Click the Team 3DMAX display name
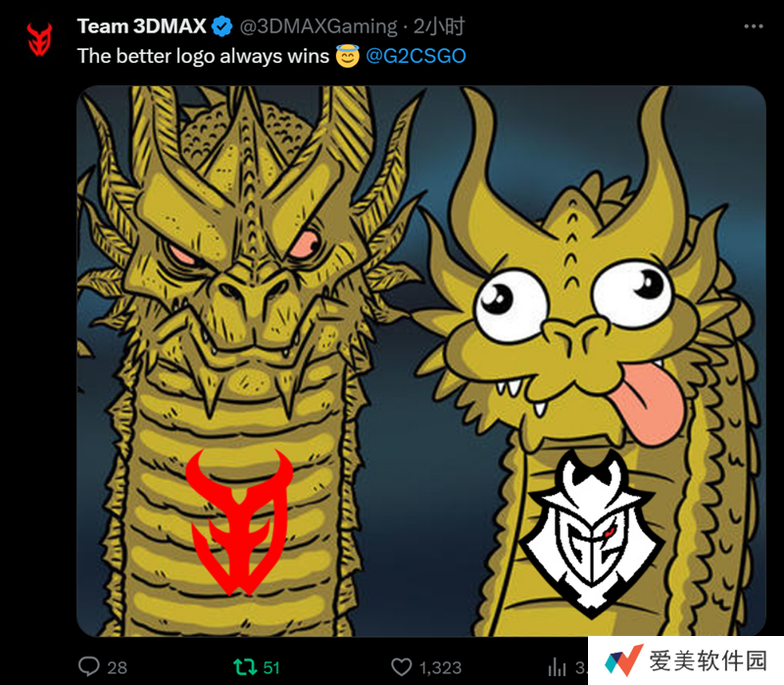The height and width of the screenshot is (685, 784). tap(141, 26)
